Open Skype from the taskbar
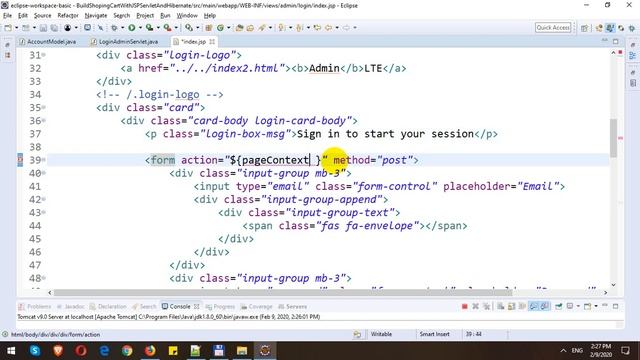Screen dimensions: 640x360 point(35,350)
